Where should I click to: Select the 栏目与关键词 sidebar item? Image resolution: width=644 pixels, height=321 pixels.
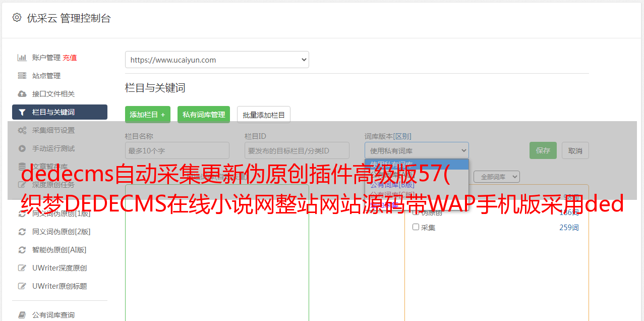coord(60,112)
